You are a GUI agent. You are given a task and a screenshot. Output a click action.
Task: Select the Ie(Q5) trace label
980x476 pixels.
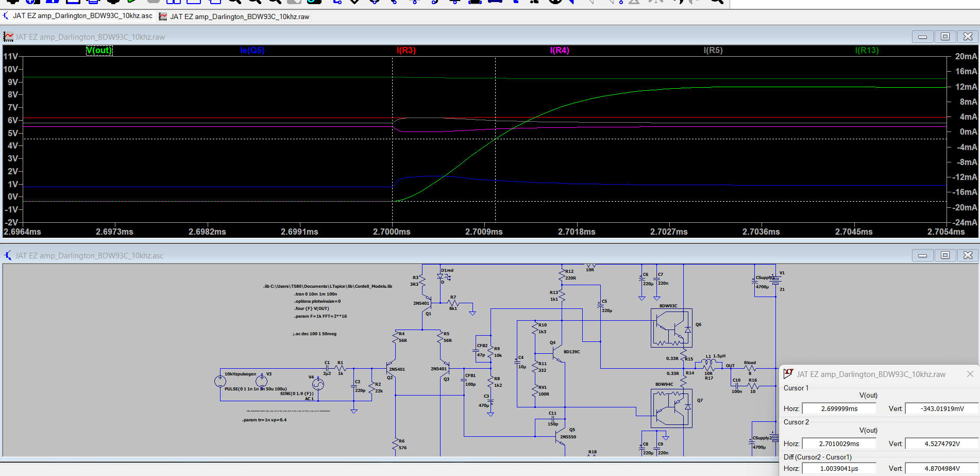click(x=252, y=50)
